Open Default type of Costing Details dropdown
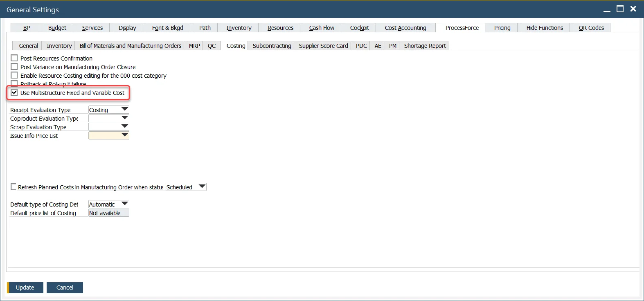The image size is (644, 301). click(x=125, y=204)
